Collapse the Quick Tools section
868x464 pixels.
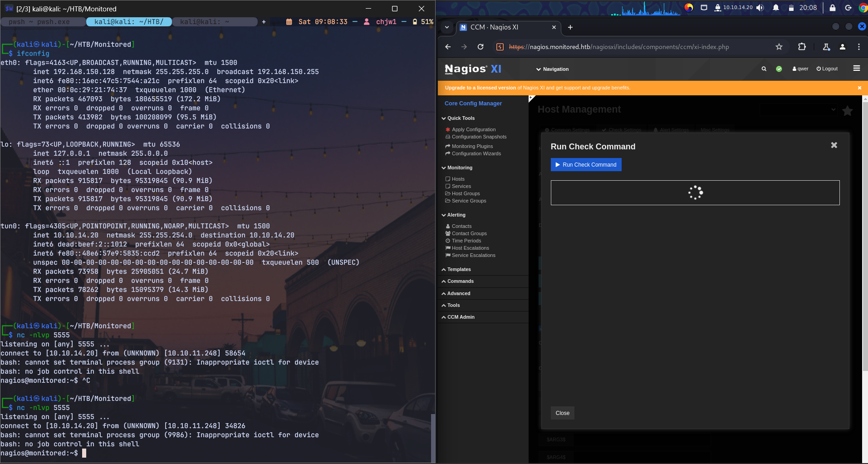[x=458, y=118]
